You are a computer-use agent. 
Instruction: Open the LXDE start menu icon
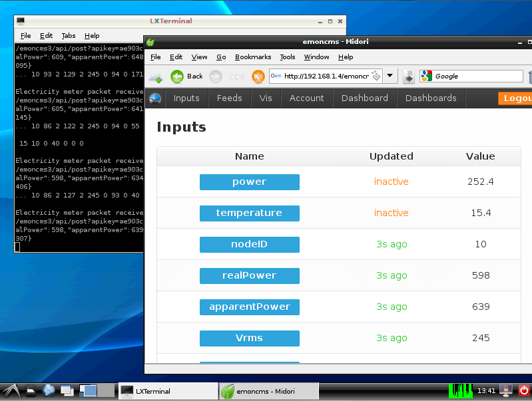pyautogui.click(x=11, y=391)
